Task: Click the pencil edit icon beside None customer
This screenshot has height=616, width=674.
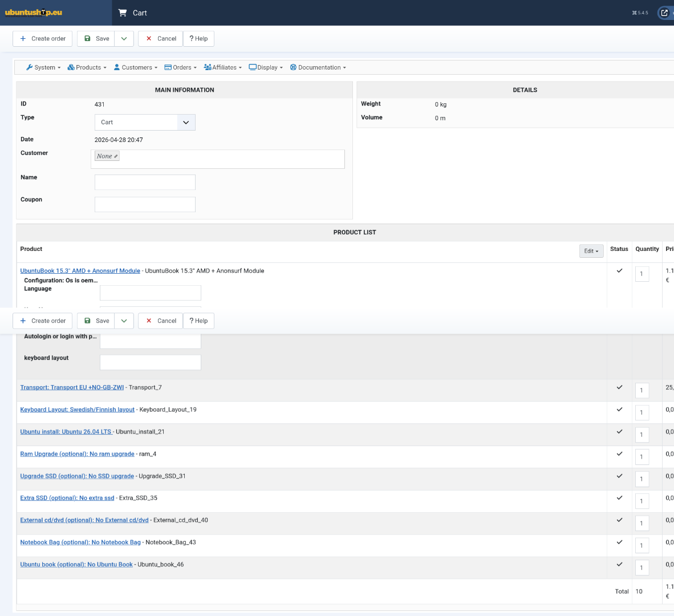Action: (x=116, y=156)
